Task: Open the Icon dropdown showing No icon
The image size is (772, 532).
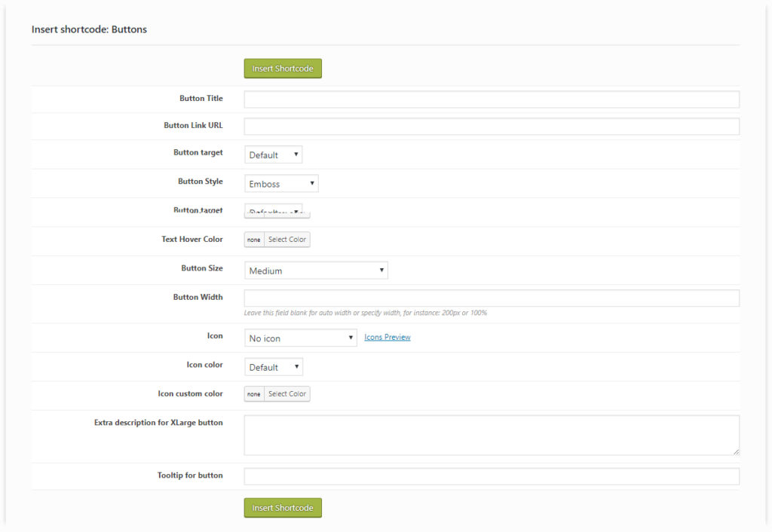Action: (300, 338)
